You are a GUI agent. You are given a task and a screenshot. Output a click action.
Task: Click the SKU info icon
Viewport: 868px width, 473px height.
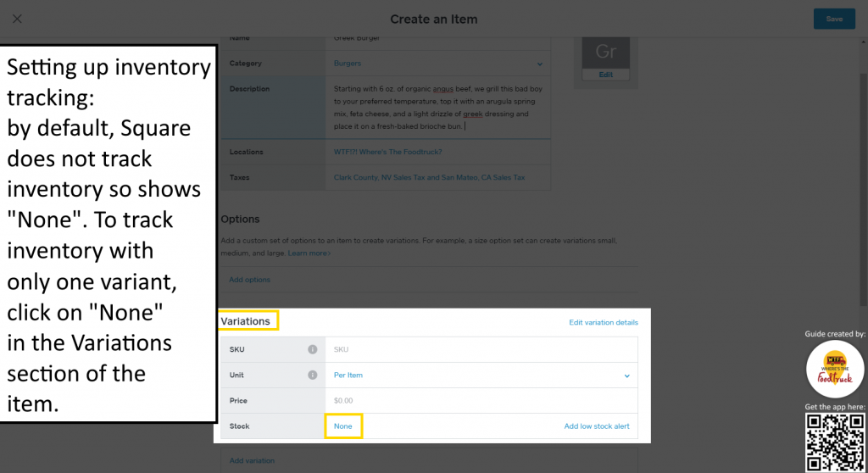(312, 349)
